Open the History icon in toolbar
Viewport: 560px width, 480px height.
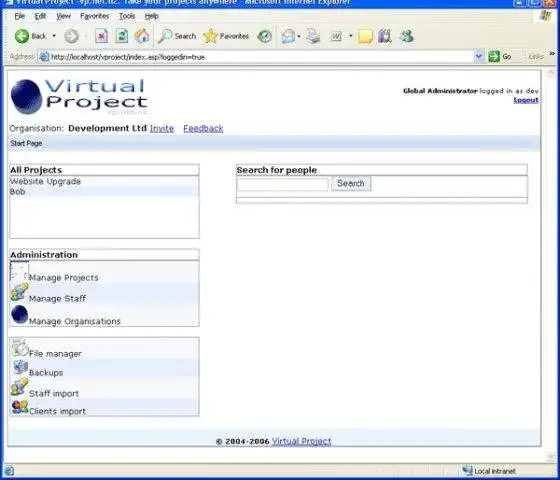[265, 36]
